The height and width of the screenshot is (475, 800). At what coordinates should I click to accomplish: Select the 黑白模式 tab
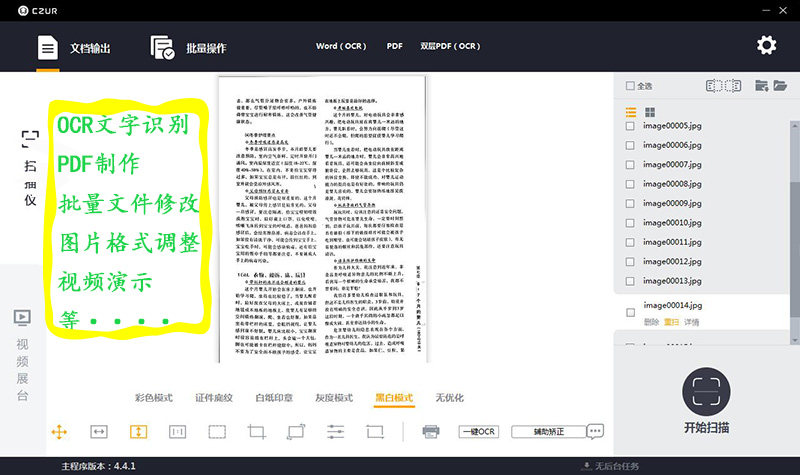tap(394, 398)
